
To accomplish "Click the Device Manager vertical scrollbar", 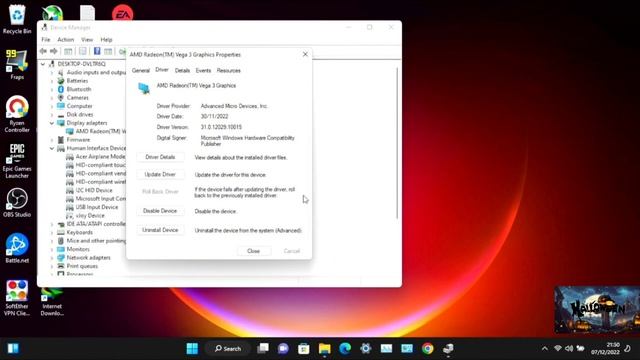I will pos(397,143).
